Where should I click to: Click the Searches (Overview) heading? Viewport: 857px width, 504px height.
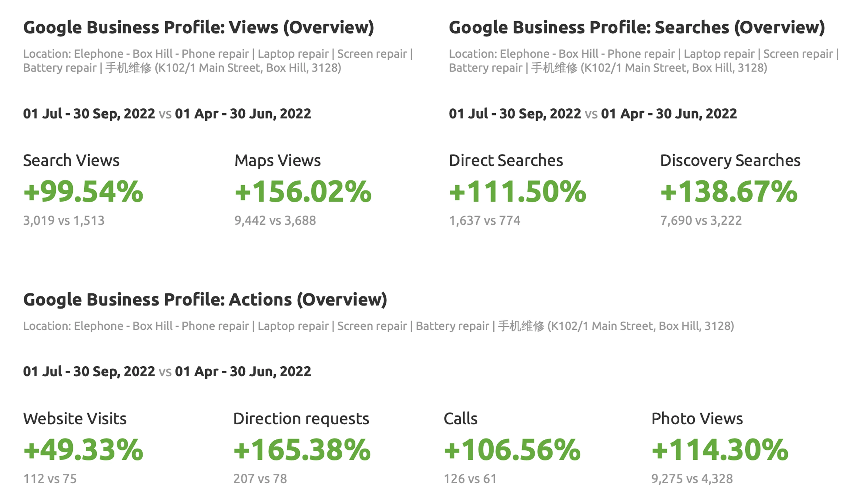(637, 27)
